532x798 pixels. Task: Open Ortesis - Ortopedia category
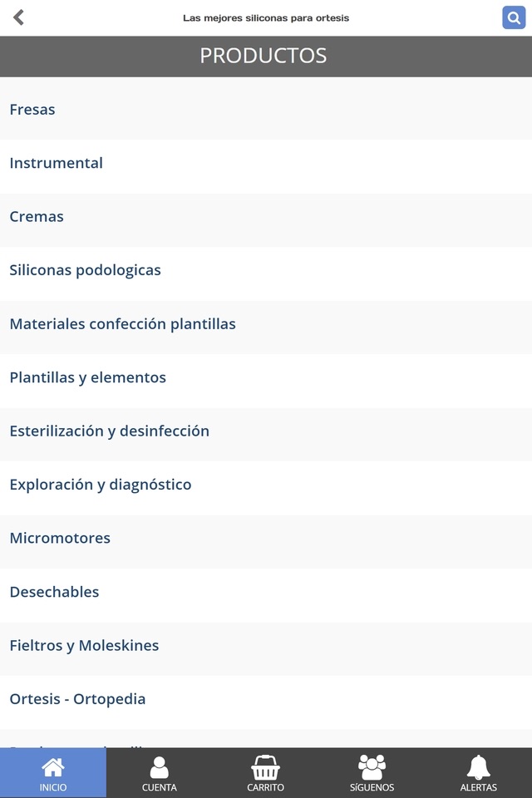tap(77, 699)
